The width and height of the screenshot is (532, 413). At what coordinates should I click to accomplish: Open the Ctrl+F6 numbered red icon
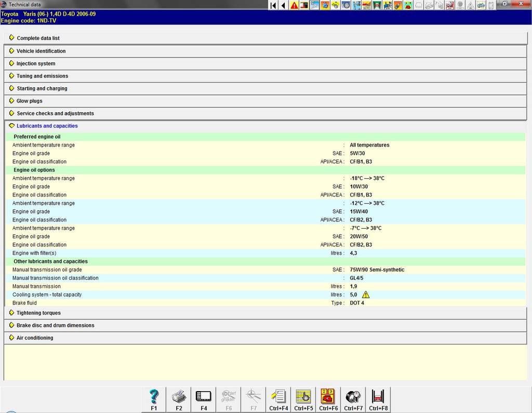328,400
